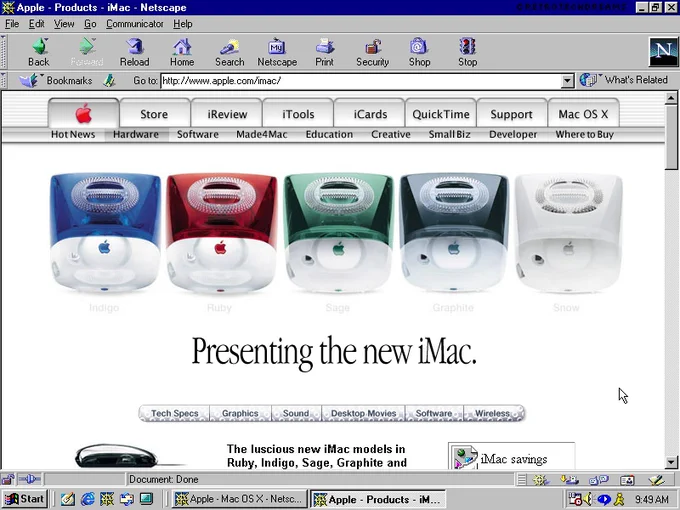Open Mail Inbox from the component bar

(x=569, y=480)
